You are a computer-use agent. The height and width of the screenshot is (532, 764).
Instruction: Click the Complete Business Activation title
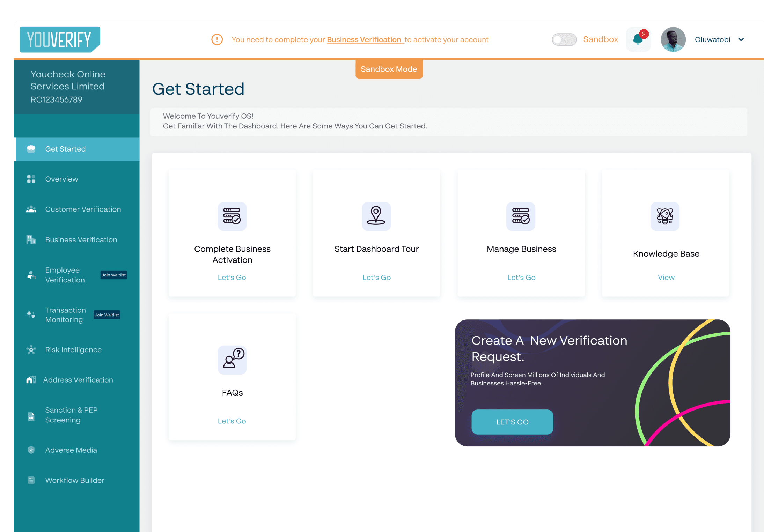pyautogui.click(x=232, y=254)
